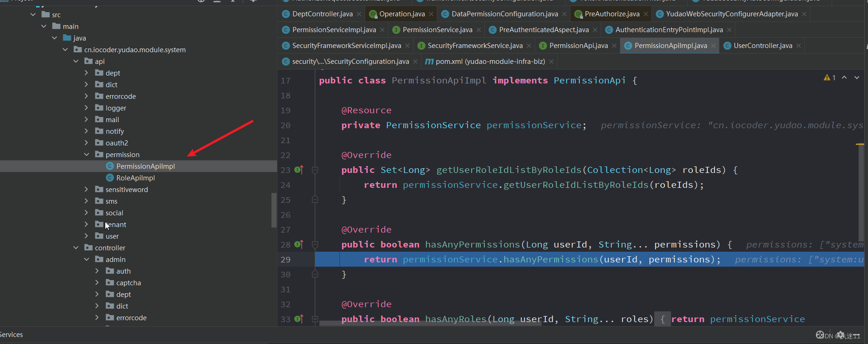
Task: Expand the oauth2 package
Action: [x=86, y=143]
